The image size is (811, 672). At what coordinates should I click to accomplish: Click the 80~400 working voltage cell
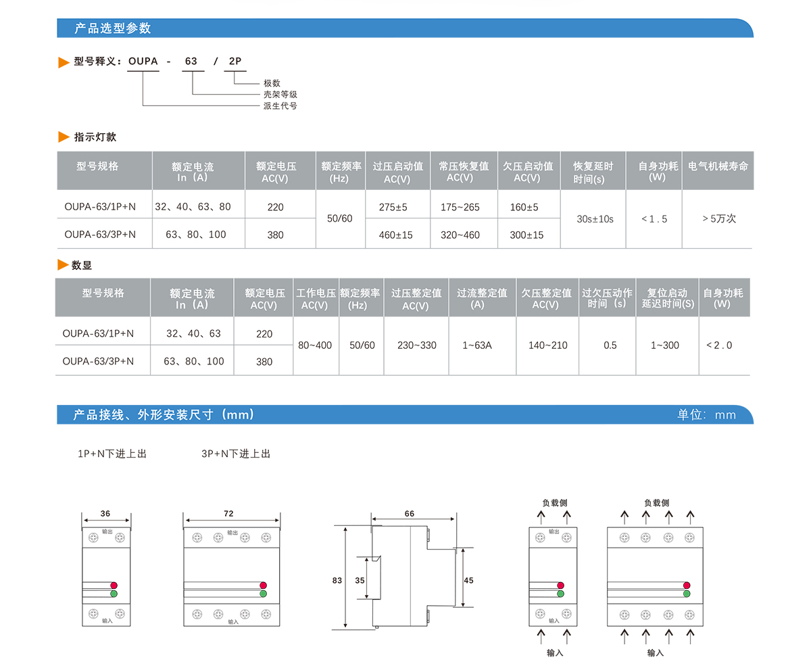pyautogui.click(x=315, y=345)
